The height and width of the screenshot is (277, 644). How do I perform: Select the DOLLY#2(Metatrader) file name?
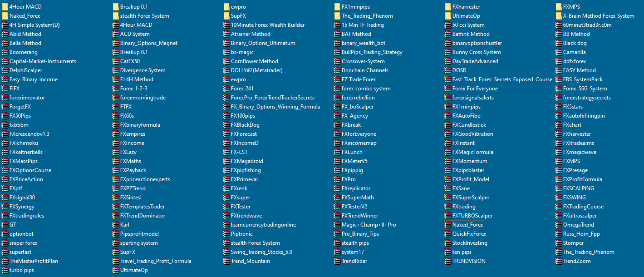point(257,70)
